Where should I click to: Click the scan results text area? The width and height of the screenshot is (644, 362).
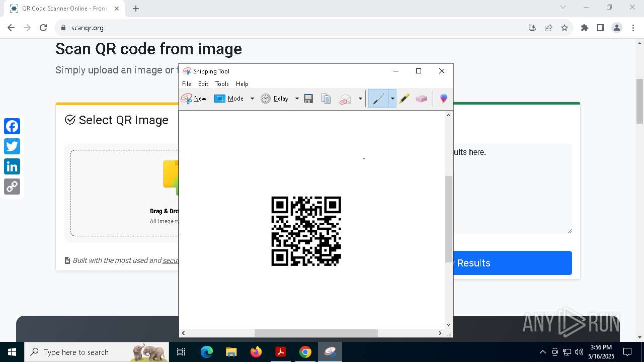click(512, 189)
